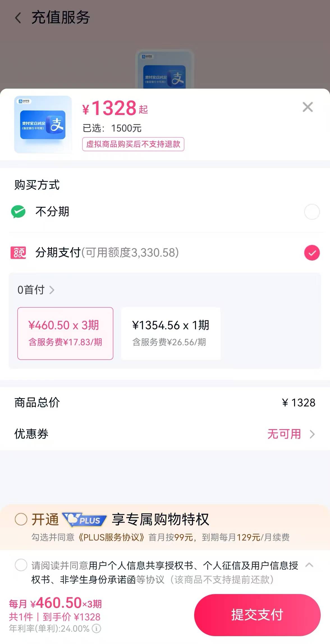The height and width of the screenshot is (644, 330).
Task: Open the 《PLUS服务协议》 link
Action: (111, 537)
